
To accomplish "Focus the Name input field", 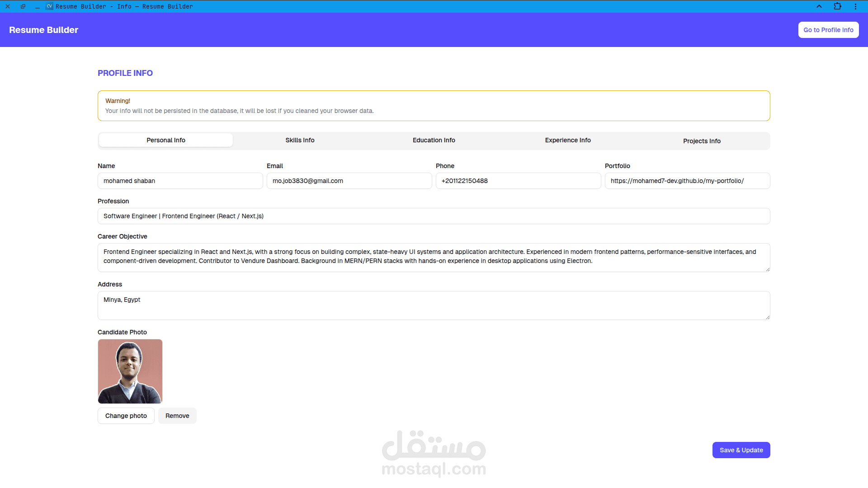I will coord(180,181).
